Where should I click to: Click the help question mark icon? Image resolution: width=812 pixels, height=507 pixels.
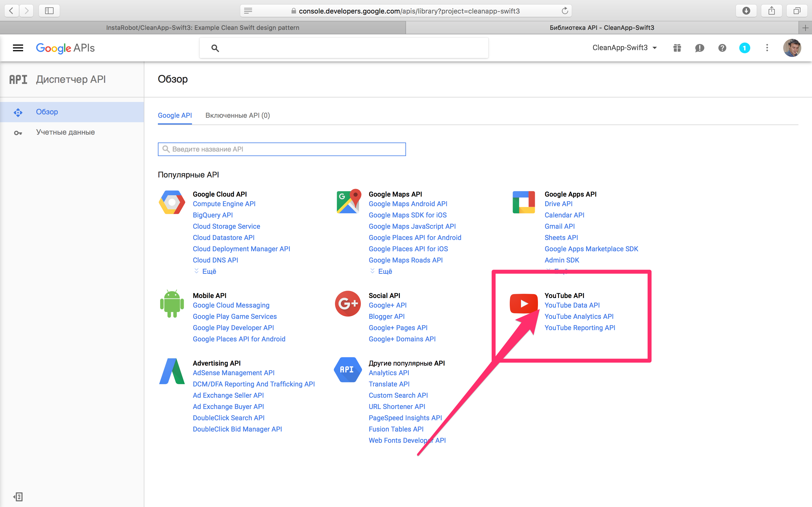pos(722,48)
